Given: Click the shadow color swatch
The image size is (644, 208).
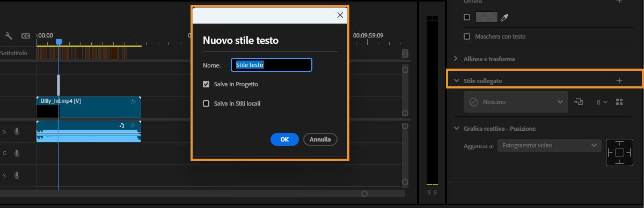Looking at the screenshot, I should pos(486,18).
